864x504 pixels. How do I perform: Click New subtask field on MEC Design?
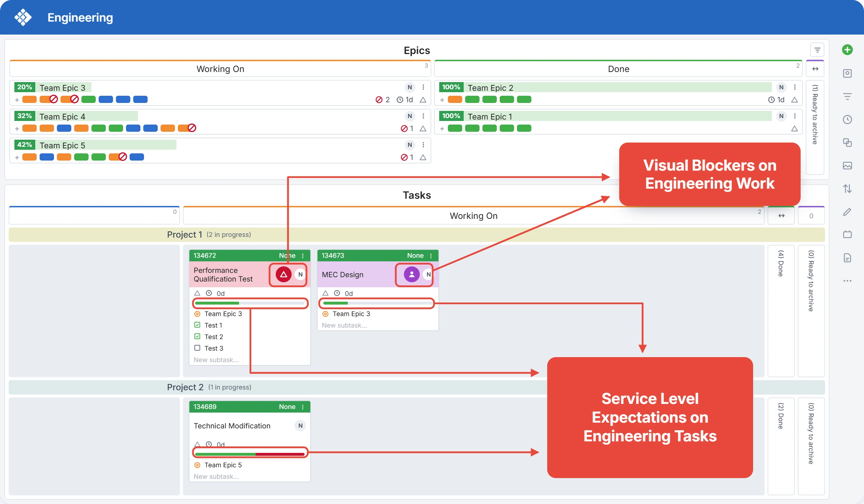pos(345,325)
